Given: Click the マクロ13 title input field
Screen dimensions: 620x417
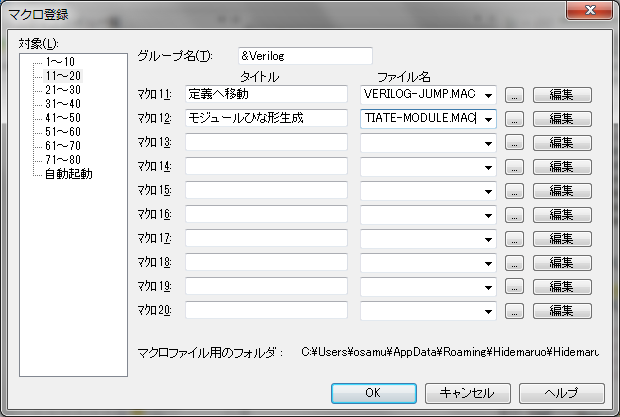Looking at the screenshot, I should [x=266, y=143].
